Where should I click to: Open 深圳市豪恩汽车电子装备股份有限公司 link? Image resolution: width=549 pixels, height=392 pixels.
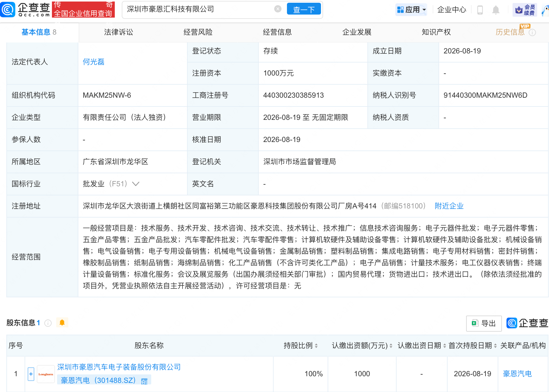pos(119,367)
